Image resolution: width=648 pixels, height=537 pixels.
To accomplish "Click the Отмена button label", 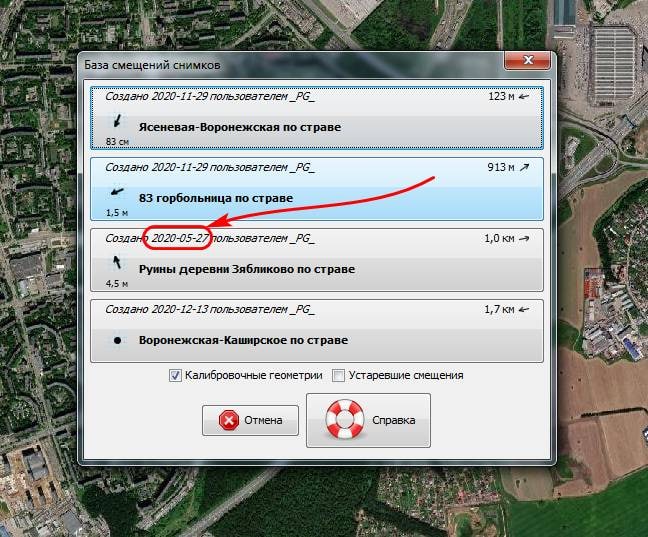I will coord(263,420).
